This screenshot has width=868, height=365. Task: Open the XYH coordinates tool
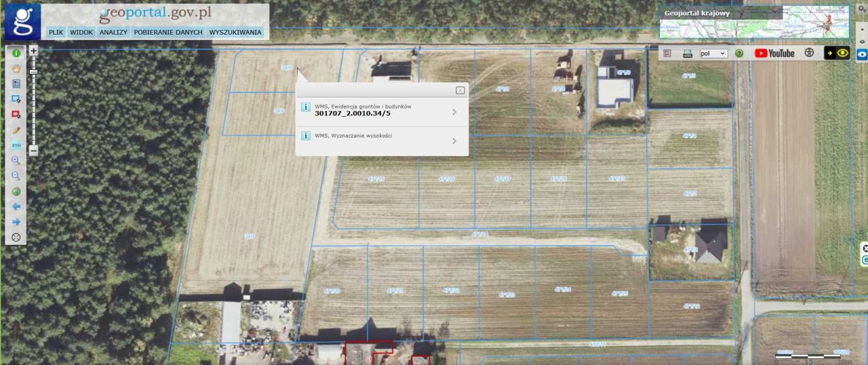tap(16, 146)
